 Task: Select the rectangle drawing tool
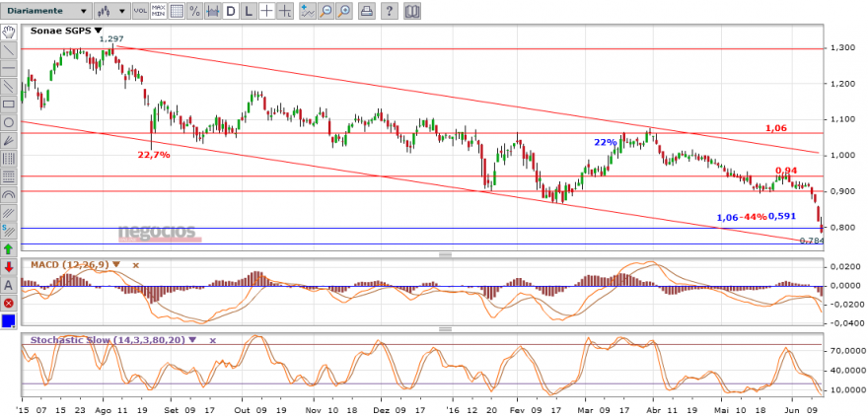[8, 104]
